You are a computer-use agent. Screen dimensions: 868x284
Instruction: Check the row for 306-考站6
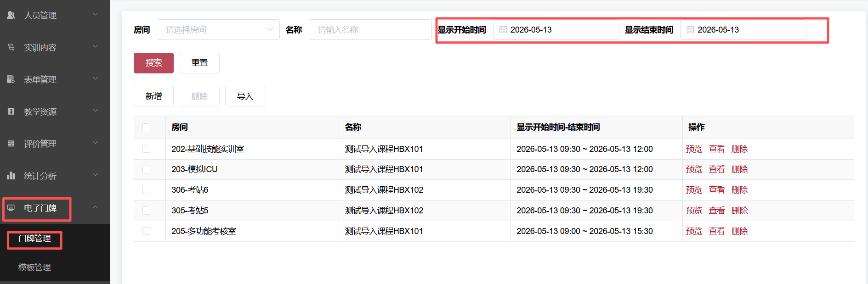coord(147,190)
